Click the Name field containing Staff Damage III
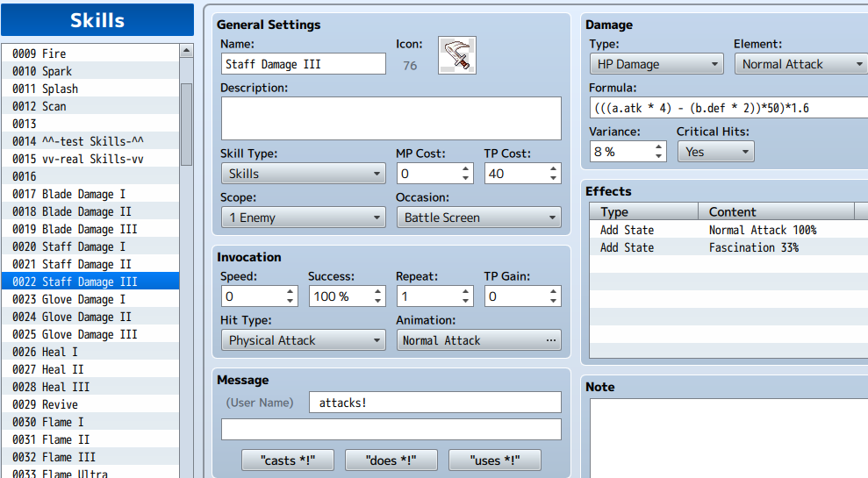 304,64
